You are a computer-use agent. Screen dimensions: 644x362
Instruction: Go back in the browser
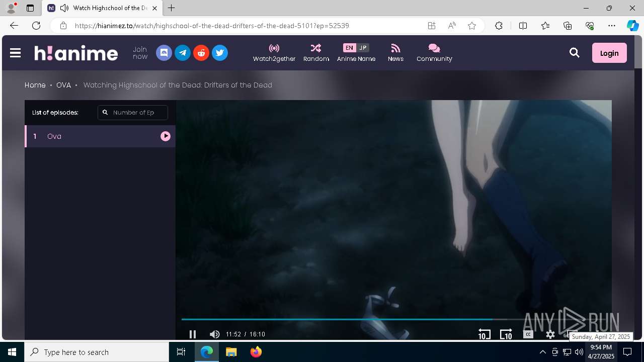click(14, 26)
